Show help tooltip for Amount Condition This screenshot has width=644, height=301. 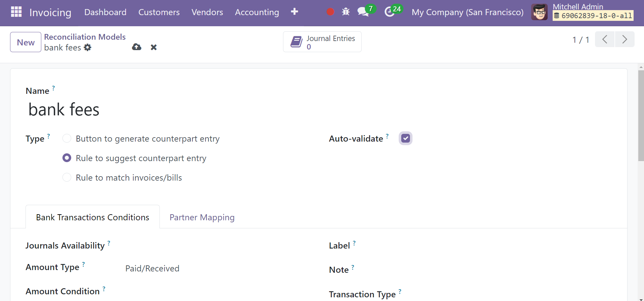[104, 289]
